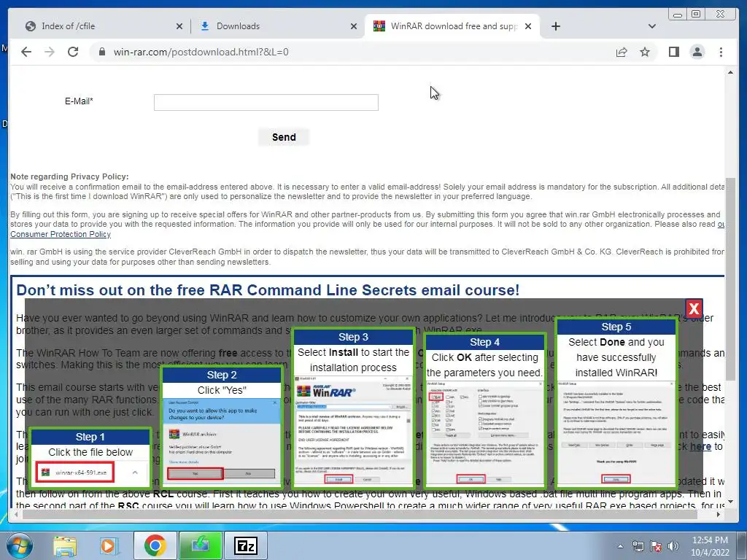Click the volume speaker tray icon

(673, 547)
